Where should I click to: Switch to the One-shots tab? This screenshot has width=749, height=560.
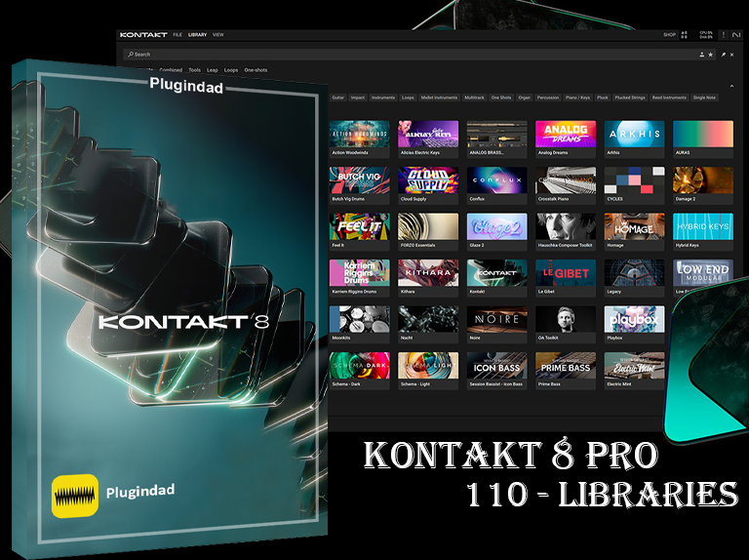coord(256,70)
